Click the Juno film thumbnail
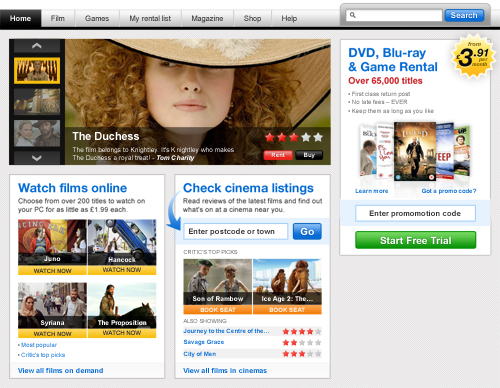This screenshot has width=500, height=388. (52, 242)
